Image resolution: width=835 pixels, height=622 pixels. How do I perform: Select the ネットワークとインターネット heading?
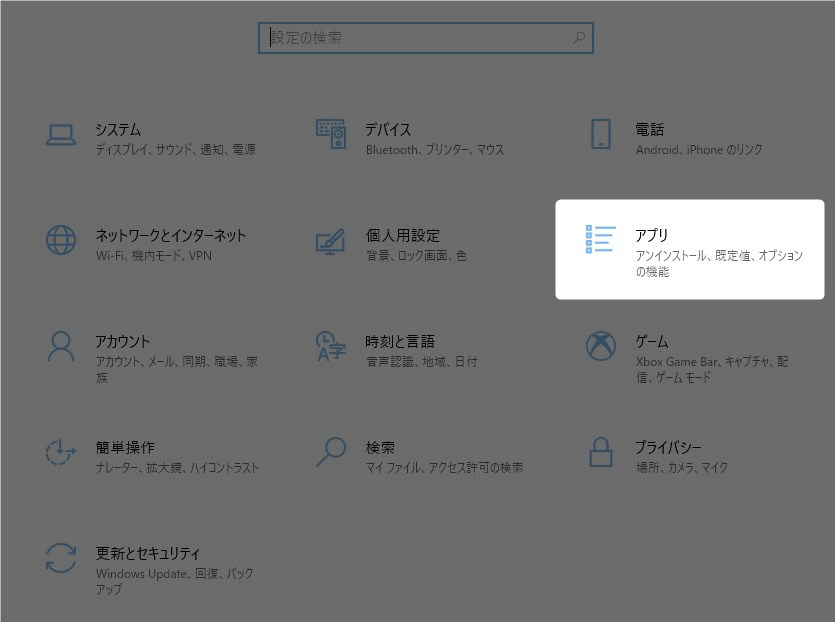click(x=170, y=235)
